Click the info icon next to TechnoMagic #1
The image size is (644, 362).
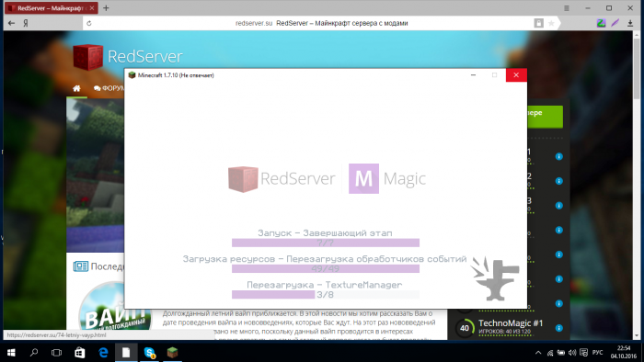tap(559, 328)
